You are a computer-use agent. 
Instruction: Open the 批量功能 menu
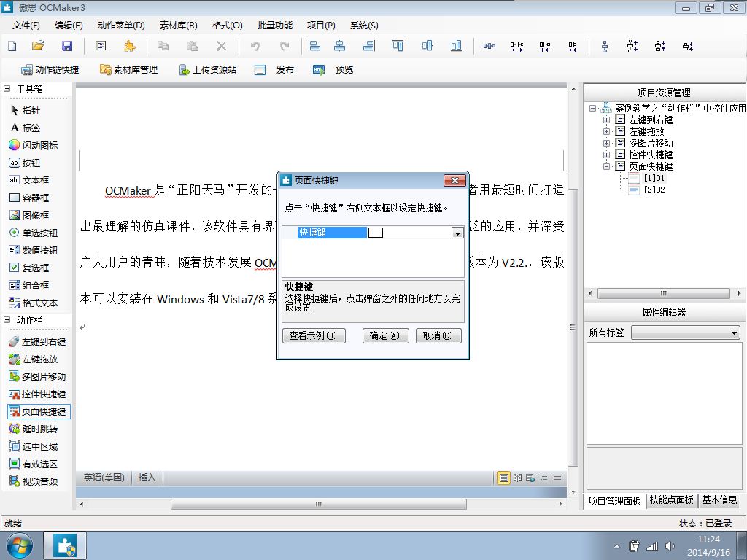275,26
